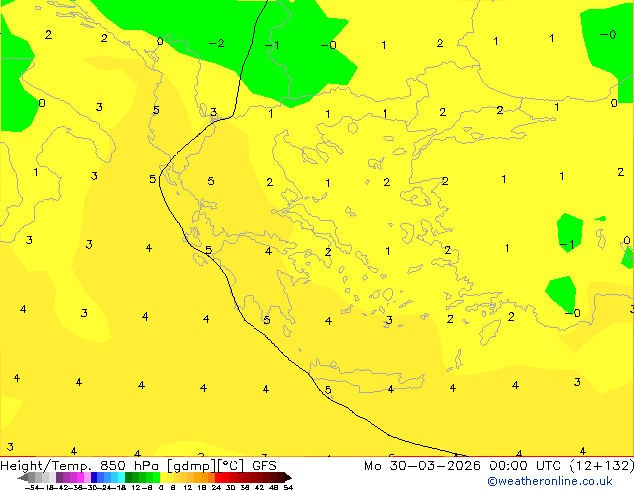Click the darkest maroon legend swatch
Screen dimensions: 634x490
pyautogui.click(x=281, y=477)
